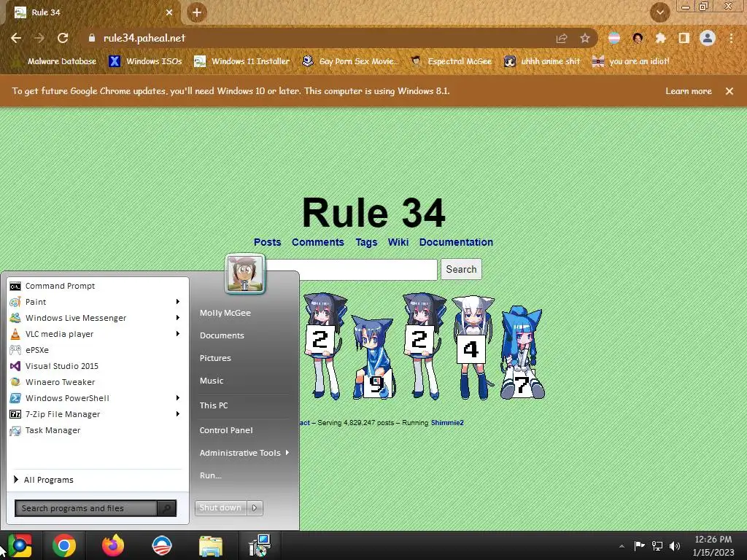747x560 pixels.
Task: Toggle the Chrome side panel icon
Action: [x=684, y=38]
